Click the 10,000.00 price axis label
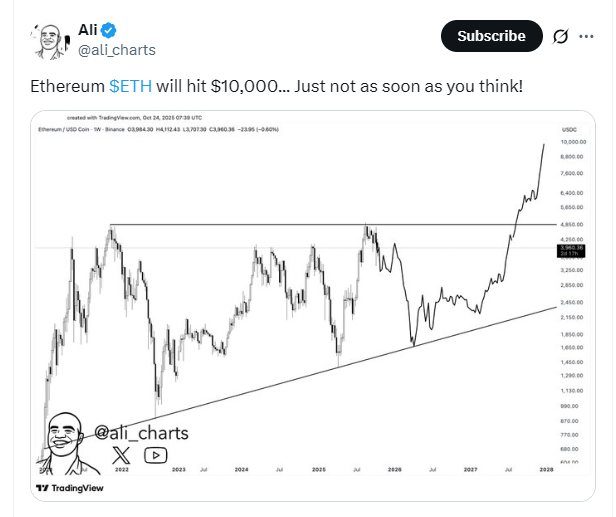 click(573, 143)
